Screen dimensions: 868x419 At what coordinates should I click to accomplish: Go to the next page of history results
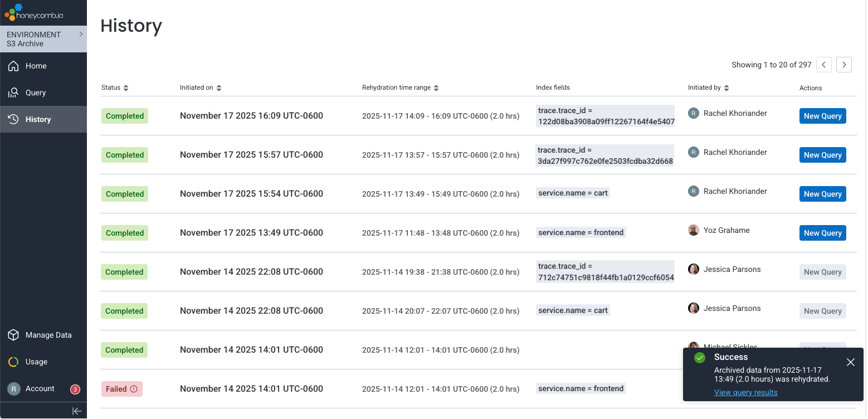click(x=844, y=65)
